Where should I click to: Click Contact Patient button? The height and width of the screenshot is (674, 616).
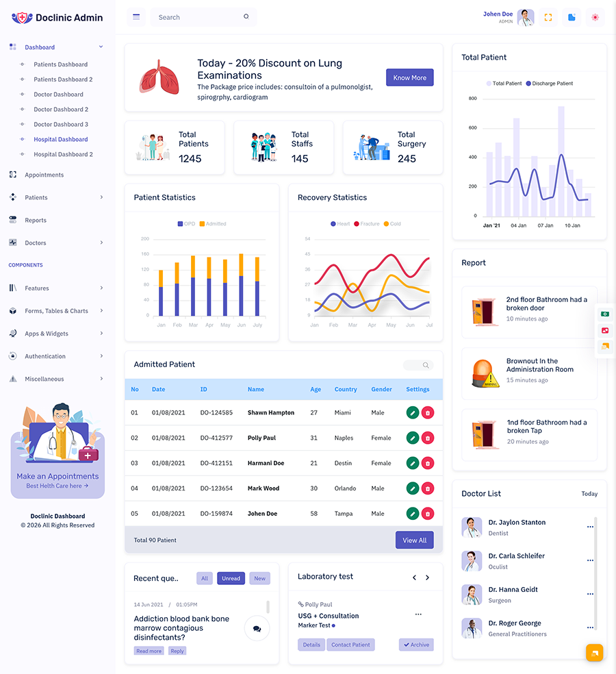350,645
